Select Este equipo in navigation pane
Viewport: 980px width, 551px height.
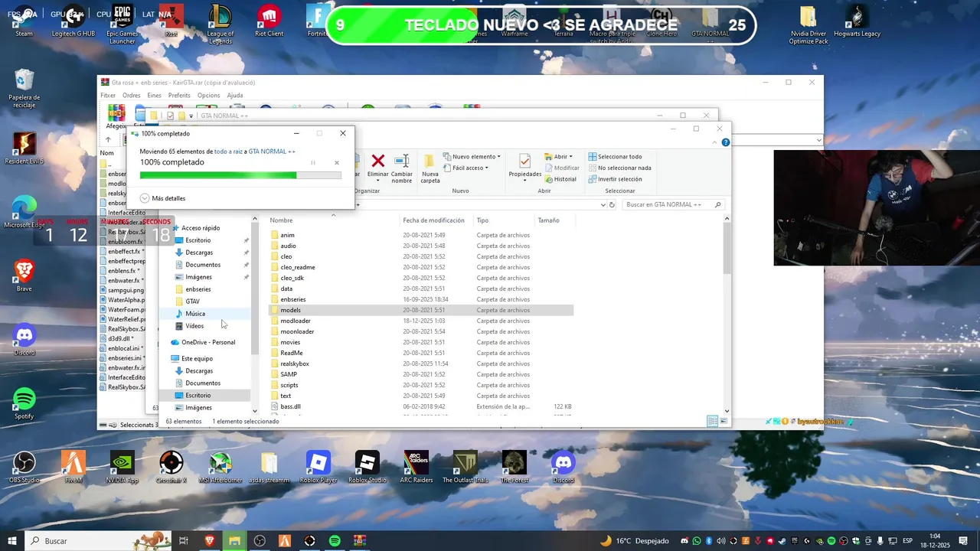pos(197,358)
